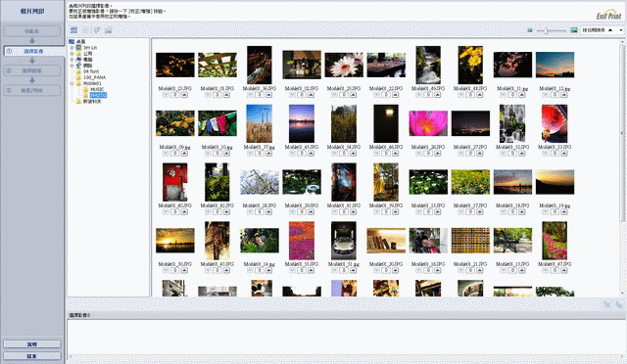Click left arrow of selected-images horizontal scrollbar
This screenshot has height=364, width=627.
point(71,357)
